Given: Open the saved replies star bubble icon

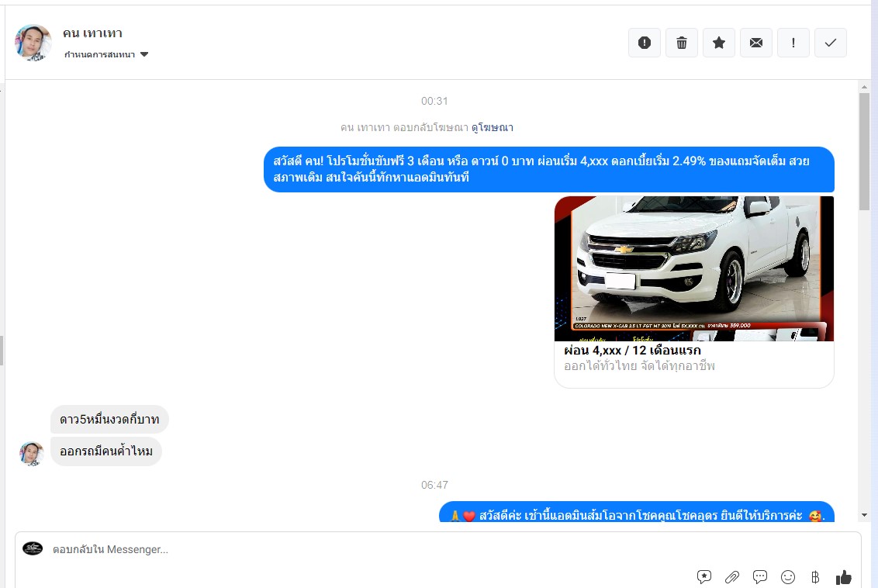Looking at the screenshot, I should [704, 576].
